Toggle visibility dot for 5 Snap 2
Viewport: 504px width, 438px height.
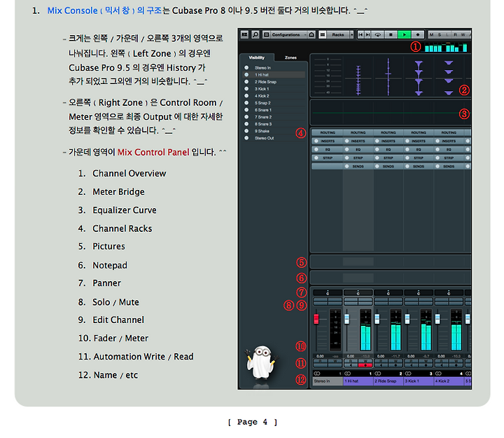pyautogui.click(x=246, y=102)
